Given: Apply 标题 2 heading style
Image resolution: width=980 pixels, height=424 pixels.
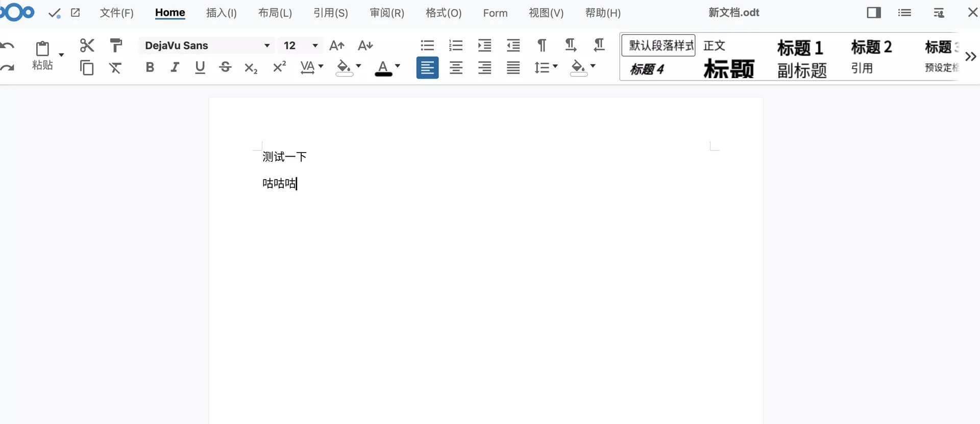Looking at the screenshot, I should coord(871,47).
